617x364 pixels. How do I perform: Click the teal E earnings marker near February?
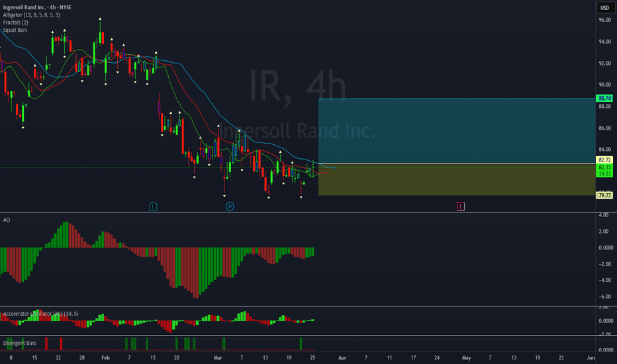pos(153,206)
